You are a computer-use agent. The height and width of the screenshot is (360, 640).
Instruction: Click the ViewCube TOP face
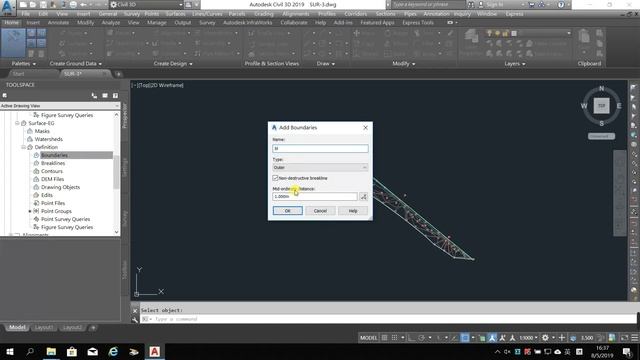[x=601, y=106]
